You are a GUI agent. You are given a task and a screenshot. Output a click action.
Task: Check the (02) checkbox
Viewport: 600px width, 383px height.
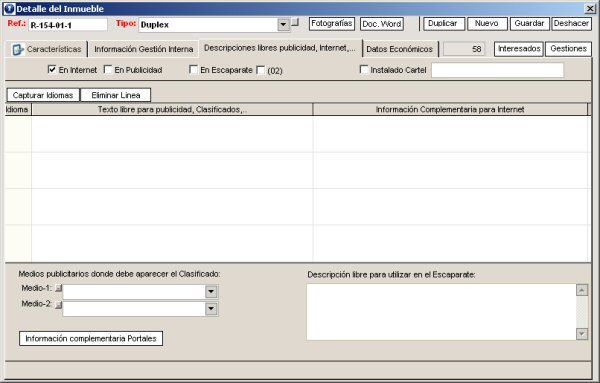click(x=261, y=70)
